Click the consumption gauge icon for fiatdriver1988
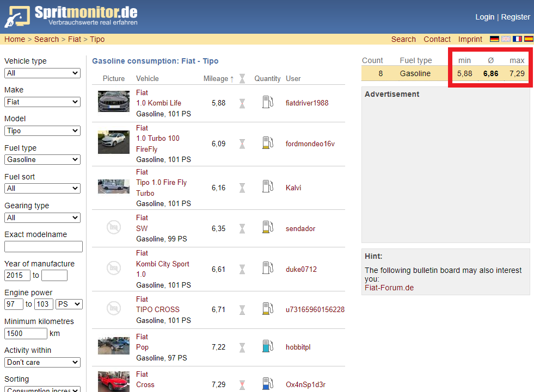Viewport: 534px width, 392px height. (x=242, y=103)
